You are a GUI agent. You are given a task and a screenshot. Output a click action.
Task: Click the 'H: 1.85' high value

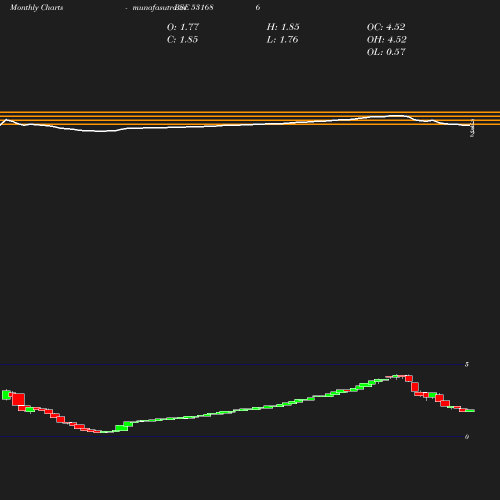(283, 27)
